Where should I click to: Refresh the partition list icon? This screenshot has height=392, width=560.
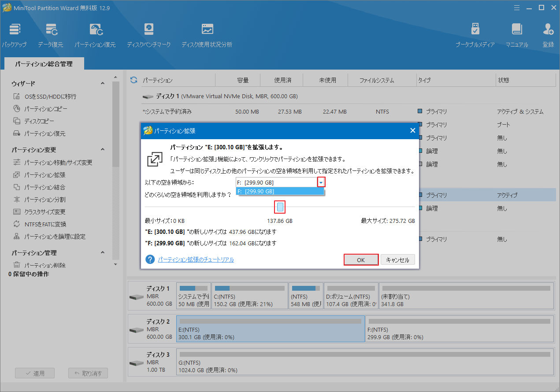(134, 80)
